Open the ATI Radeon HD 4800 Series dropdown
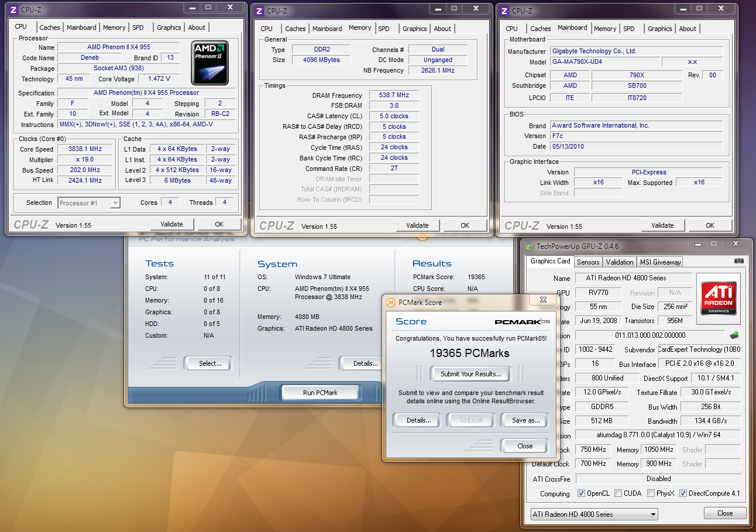The height and width of the screenshot is (532, 756). [x=594, y=514]
